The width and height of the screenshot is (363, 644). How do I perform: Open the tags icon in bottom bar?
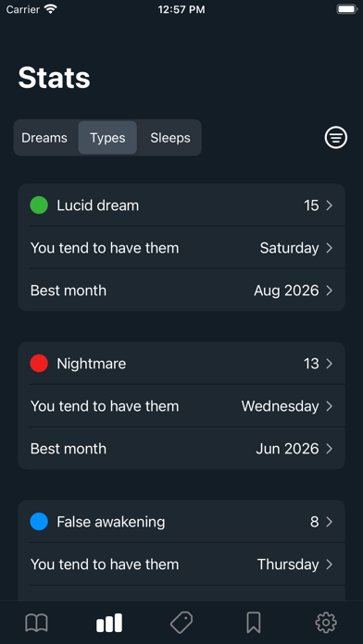click(x=181, y=623)
